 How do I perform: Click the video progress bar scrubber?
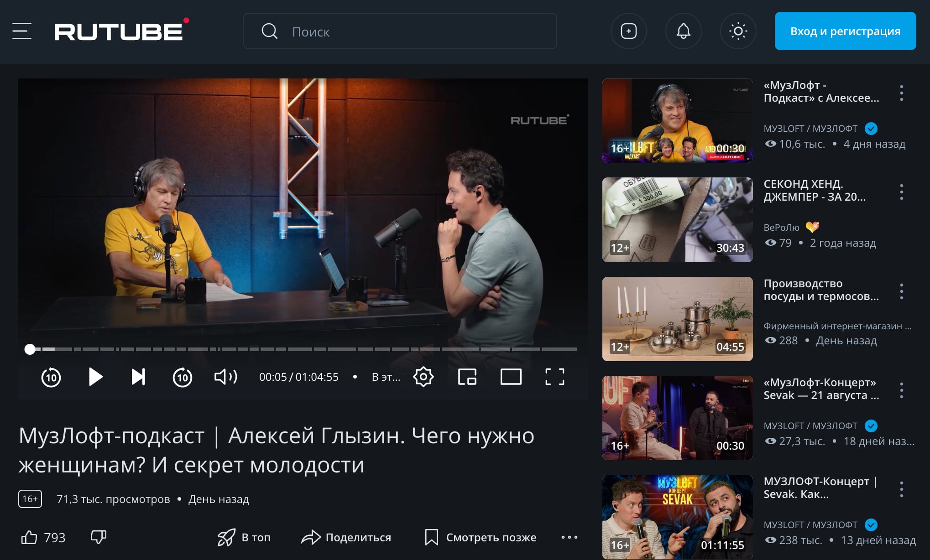pos(30,349)
